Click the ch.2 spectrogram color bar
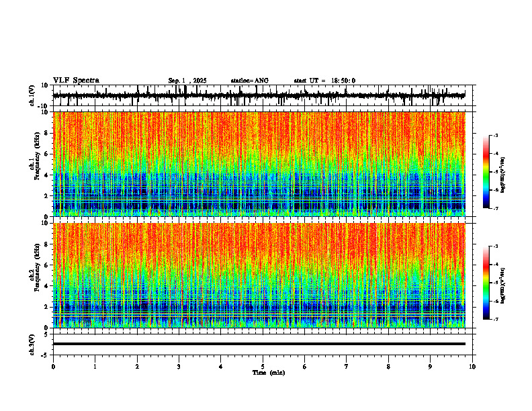 486,283
